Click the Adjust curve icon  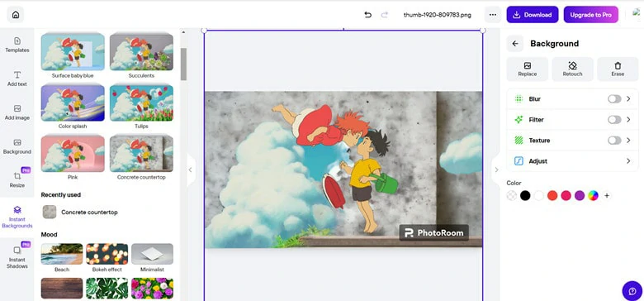click(x=519, y=161)
